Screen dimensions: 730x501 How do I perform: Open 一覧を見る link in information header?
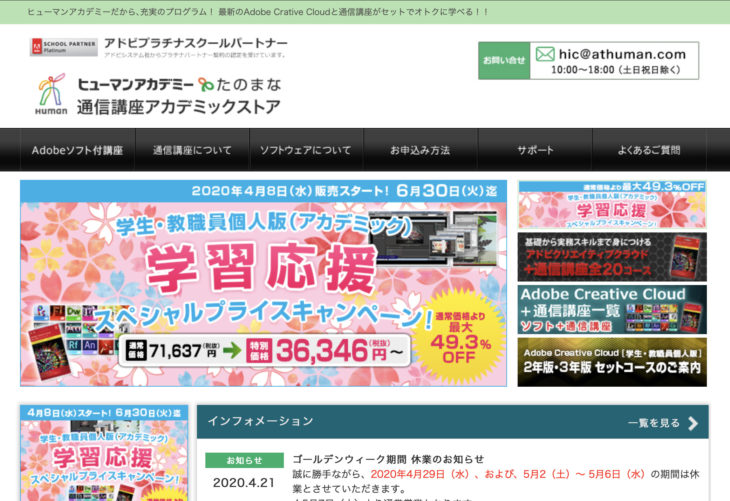[x=654, y=423]
